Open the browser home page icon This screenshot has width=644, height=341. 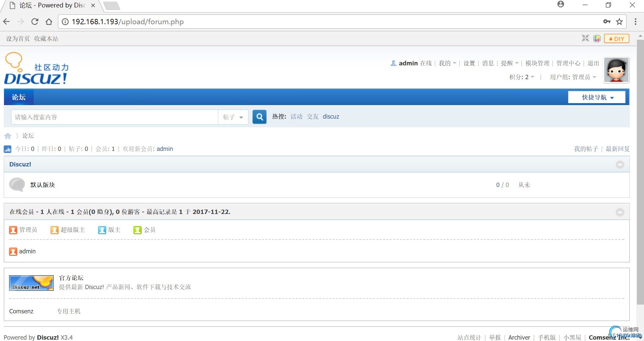coord(49,22)
